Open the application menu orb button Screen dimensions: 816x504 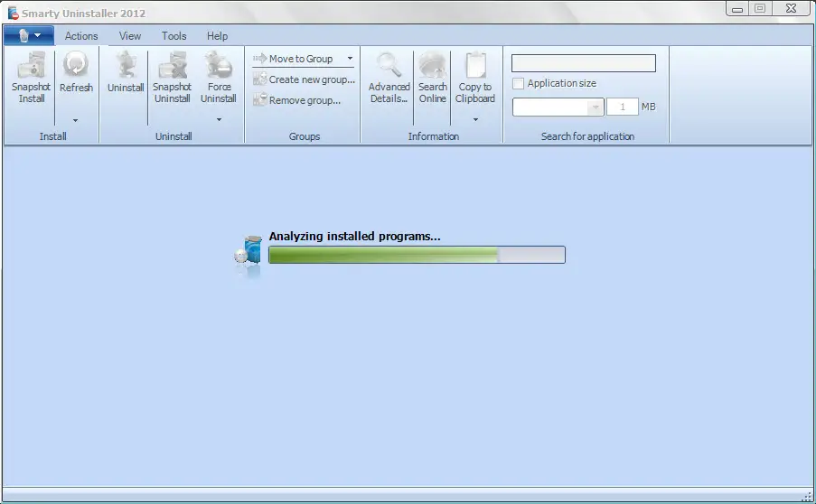29,35
